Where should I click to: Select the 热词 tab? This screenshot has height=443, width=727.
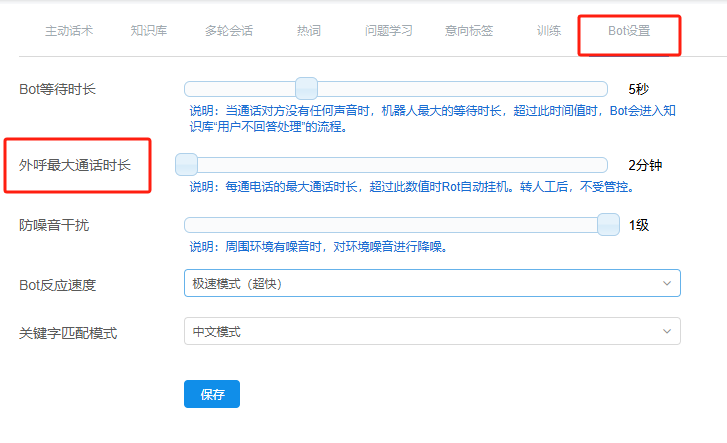(x=309, y=31)
